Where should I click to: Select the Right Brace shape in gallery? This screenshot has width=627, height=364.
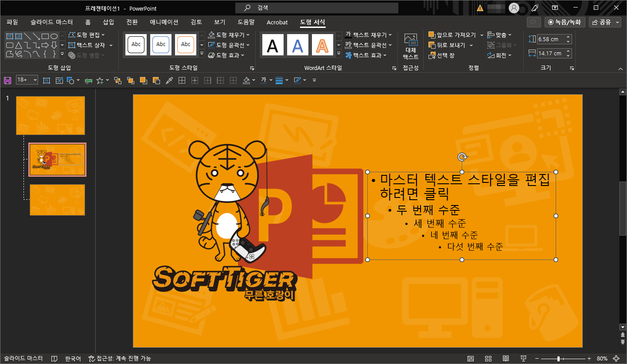tap(54, 54)
